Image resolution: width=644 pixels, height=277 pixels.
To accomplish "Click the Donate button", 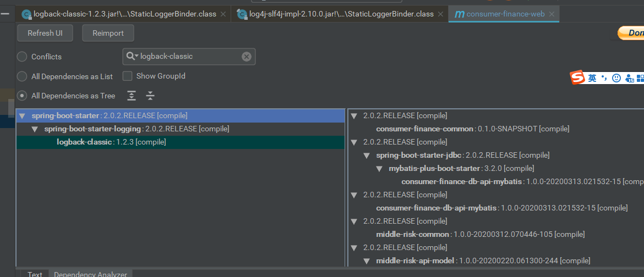I will point(631,33).
